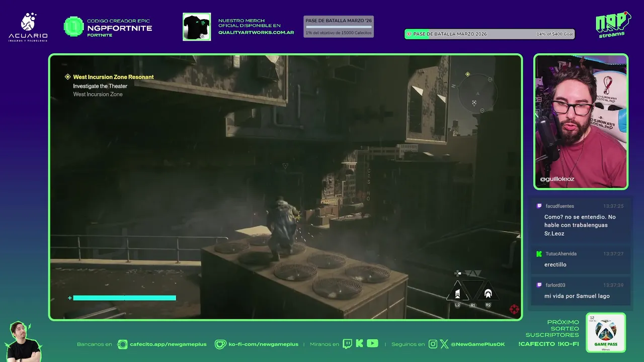644x362 pixels.
Task: Click the Game Pass giveaway card
Action: [606, 332]
